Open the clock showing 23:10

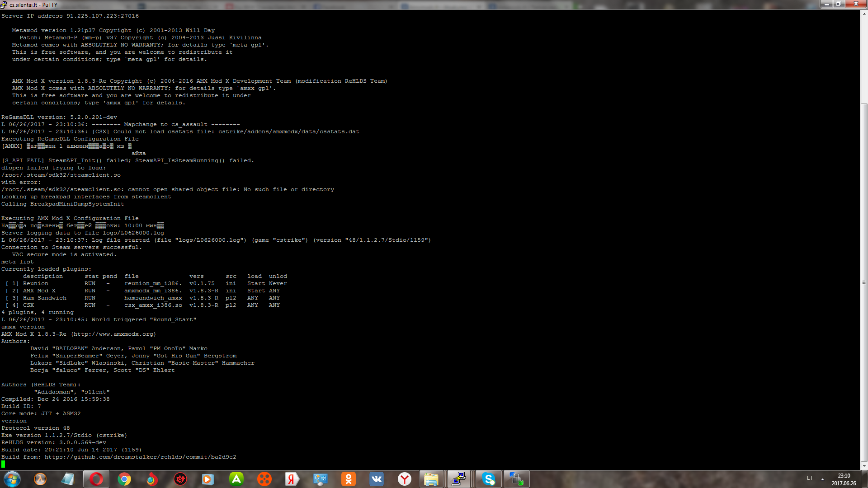844,479
